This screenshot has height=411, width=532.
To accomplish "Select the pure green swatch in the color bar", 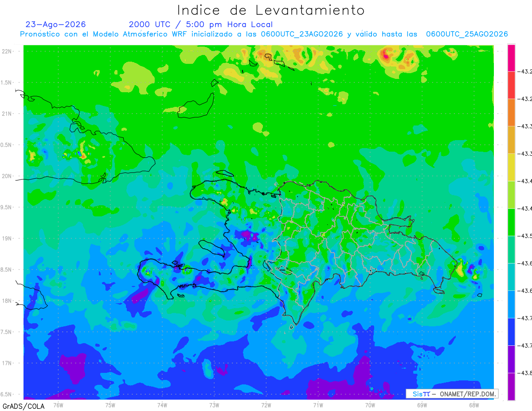I will pyautogui.click(x=511, y=222).
